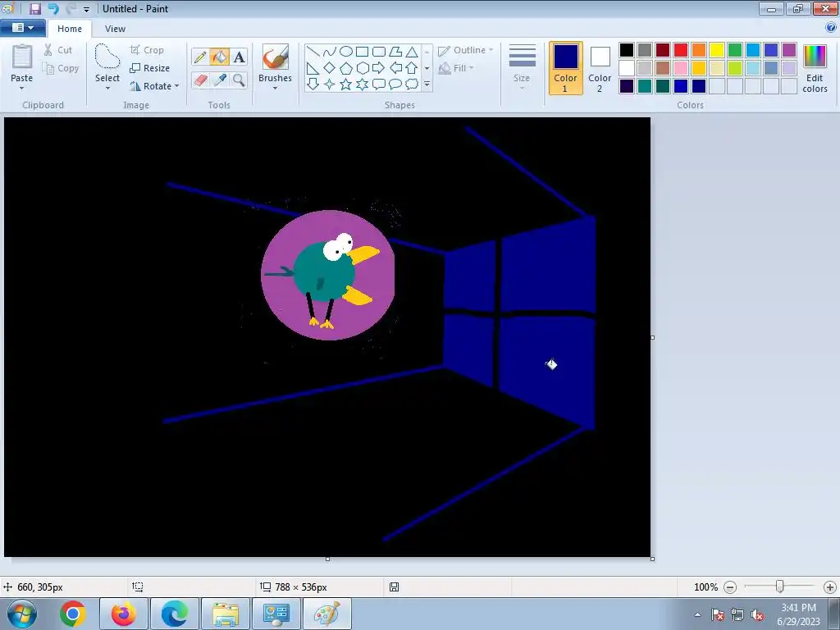Pick the red color swatch
Screen dimensions: 840x630
(681, 50)
